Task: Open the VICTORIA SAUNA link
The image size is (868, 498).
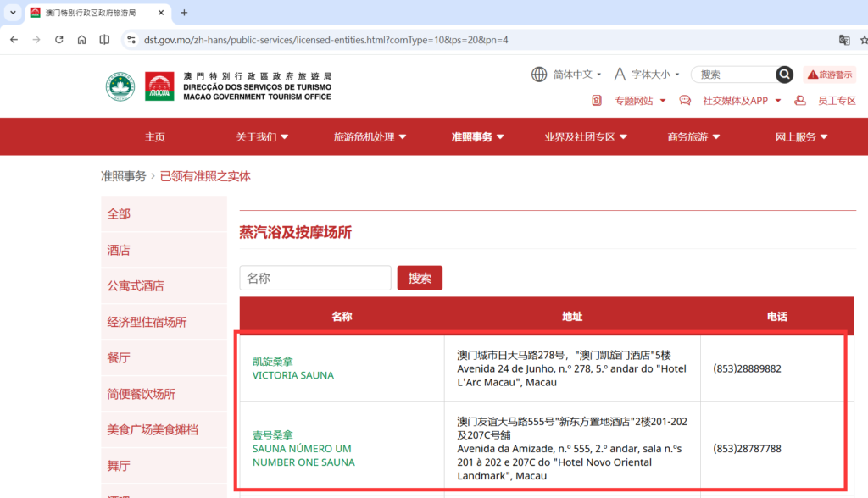Action: (x=293, y=375)
